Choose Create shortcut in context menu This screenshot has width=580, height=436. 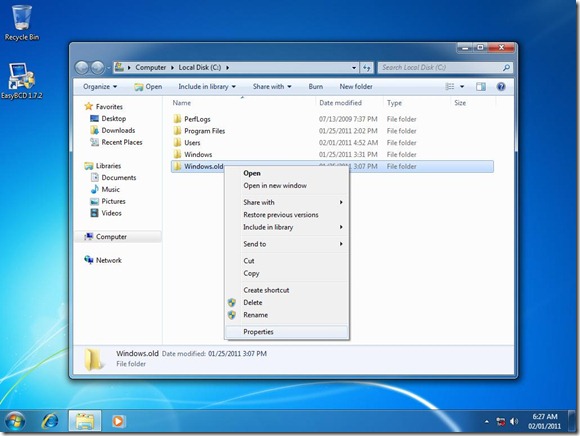[266, 290]
